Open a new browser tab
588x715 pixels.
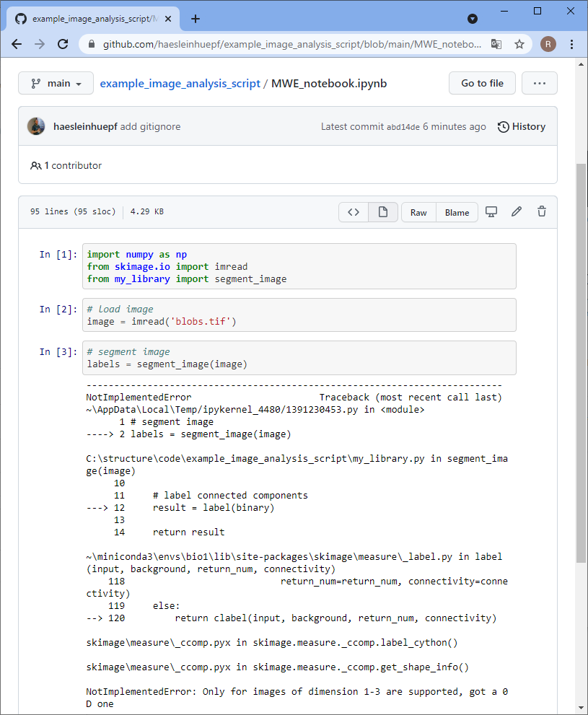[196, 19]
